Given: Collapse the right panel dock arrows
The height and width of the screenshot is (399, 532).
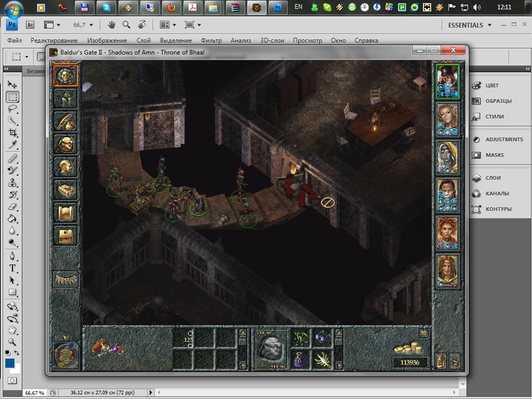Looking at the screenshot, I should pos(527,69).
